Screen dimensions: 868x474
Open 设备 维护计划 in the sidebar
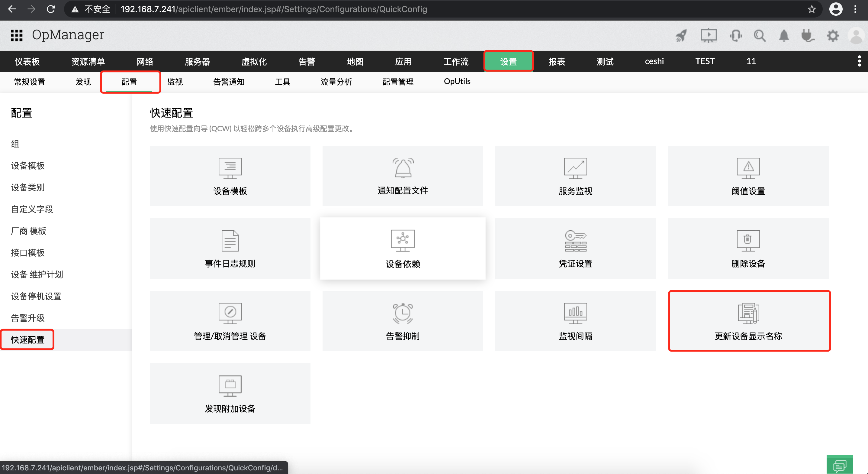(x=37, y=274)
